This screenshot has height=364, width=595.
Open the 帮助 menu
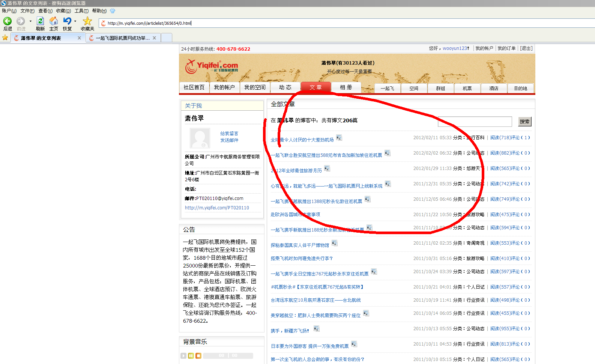(x=99, y=11)
